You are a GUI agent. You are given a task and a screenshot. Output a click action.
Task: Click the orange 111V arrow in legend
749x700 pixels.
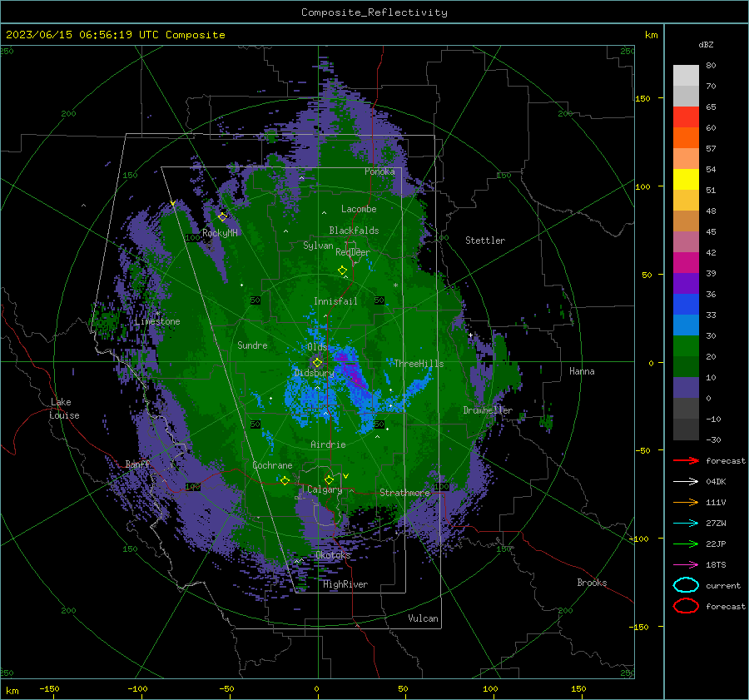686,502
